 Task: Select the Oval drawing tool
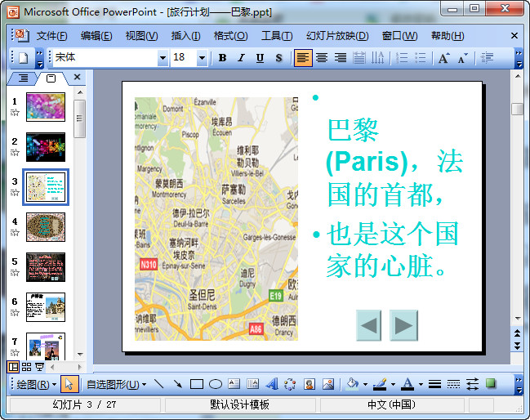coord(216,384)
